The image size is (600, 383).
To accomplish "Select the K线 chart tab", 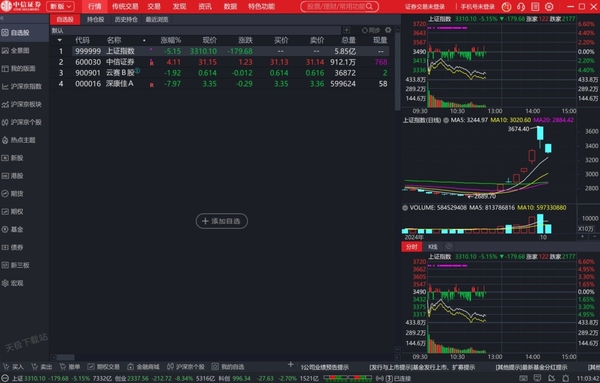I will (433, 246).
